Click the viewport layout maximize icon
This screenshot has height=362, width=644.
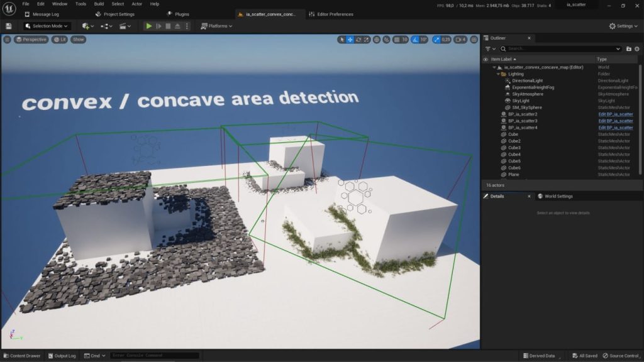(475, 40)
